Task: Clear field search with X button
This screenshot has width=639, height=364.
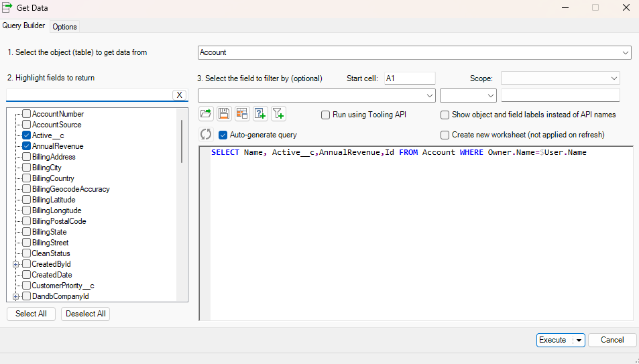Action: [x=179, y=95]
